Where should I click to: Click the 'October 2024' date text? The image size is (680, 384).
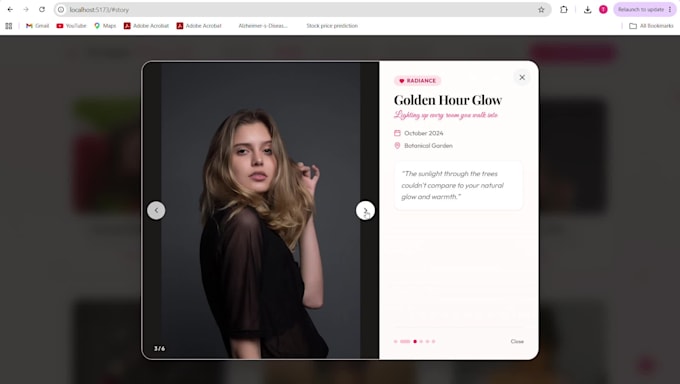[424, 133]
